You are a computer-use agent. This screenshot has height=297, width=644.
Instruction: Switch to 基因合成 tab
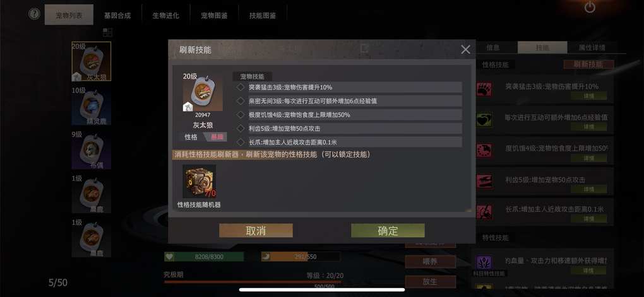coord(117,16)
